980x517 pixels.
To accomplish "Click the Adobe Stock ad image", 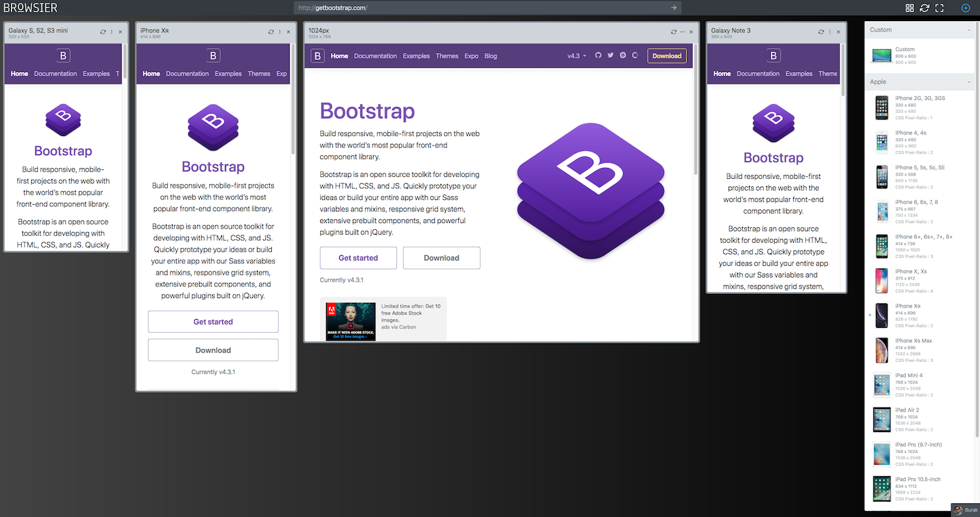I will click(351, 321).
